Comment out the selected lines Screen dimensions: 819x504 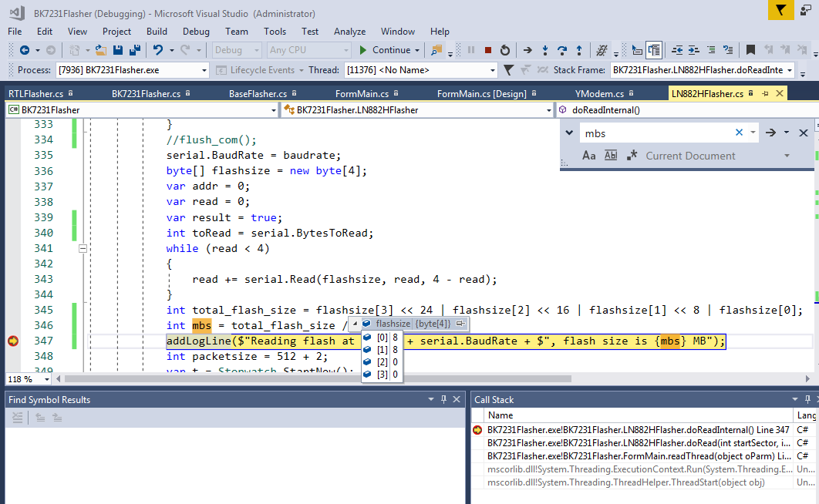point(711,50)
